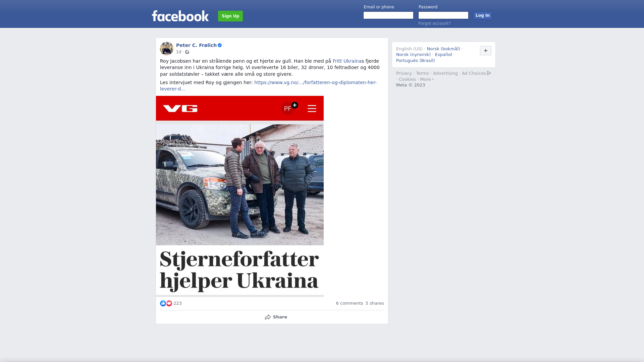Image resolution: width=644 pixels, height=362 pixels.
Task: Click the Like reaction icon
Action: point(163,303)
